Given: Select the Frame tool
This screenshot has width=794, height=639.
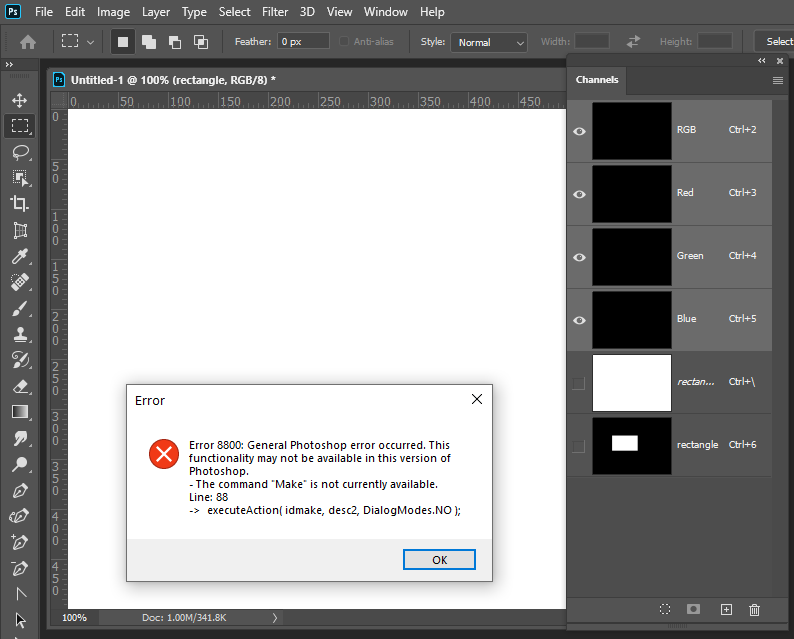Looking at the screenshot, I should [20, 230].
